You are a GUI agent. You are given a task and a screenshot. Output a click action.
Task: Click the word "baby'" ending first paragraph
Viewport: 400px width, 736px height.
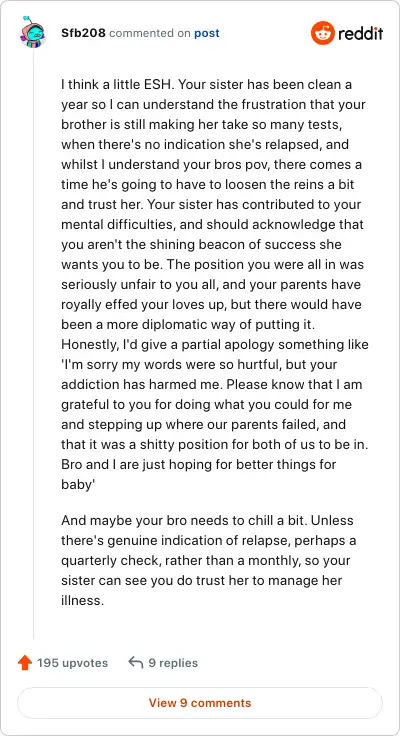coord(78,484)
